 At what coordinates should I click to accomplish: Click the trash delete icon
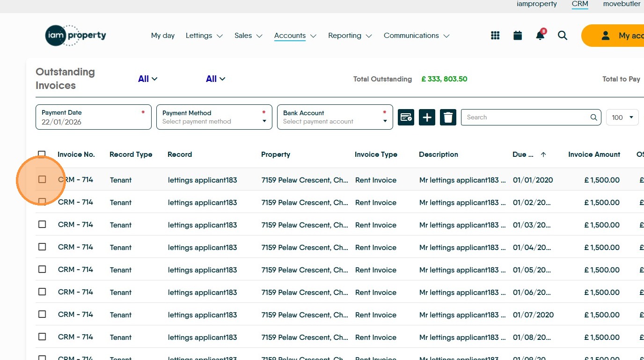click(448, 117)
